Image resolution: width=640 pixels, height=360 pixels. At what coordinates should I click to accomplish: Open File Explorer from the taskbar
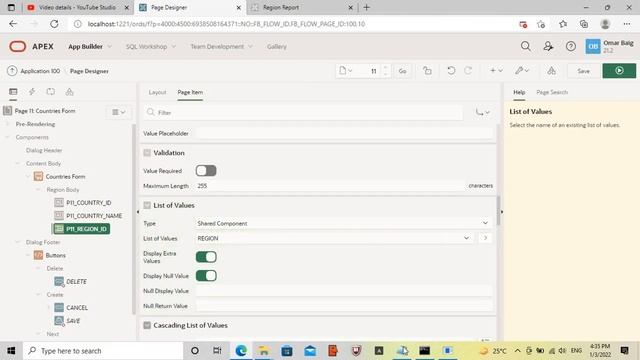pyautogui.click(x=264, y=351)
